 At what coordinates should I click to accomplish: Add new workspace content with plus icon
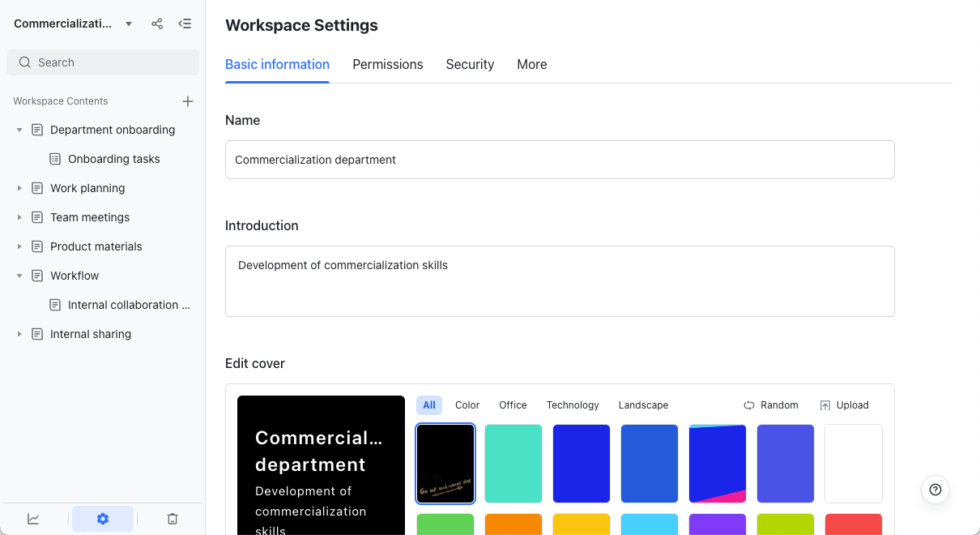[x=188, y=101]
